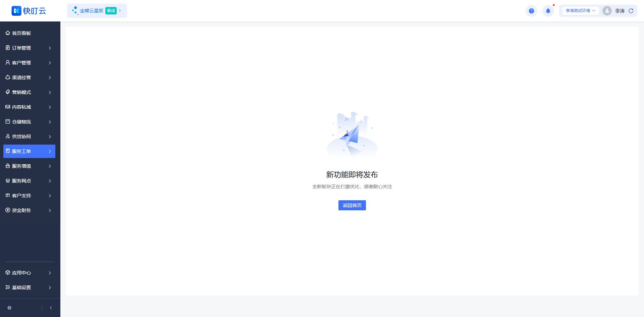644x317 pixels.
Task: Expand the 资金财务 chevron
Action: [x=50, y=210]
